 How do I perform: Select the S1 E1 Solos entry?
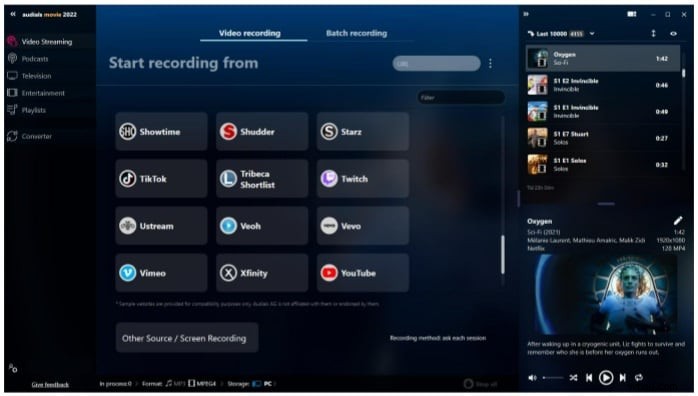[603, 164]
